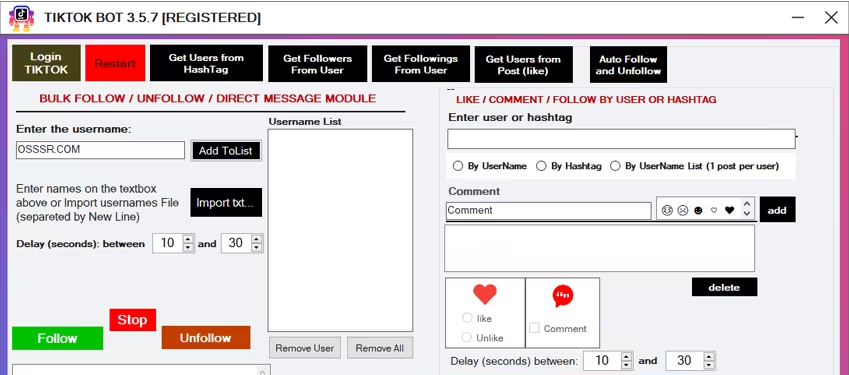Image resolution: width=849 pixels, height=375 pixels.
Task: Click the red heart like icon
Action: pyautogui.click(x=485, y=294)
